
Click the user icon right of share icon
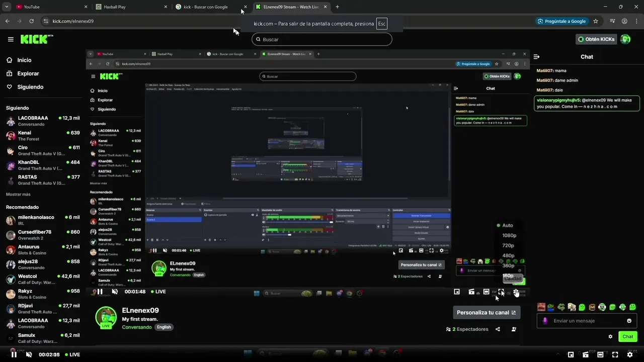coord(514,329)
